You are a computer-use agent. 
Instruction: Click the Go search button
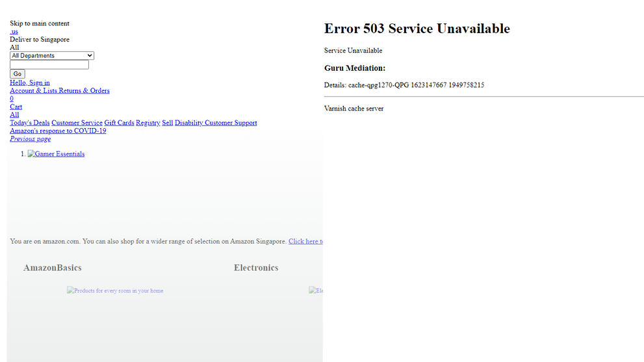click(x=18, y=74)
